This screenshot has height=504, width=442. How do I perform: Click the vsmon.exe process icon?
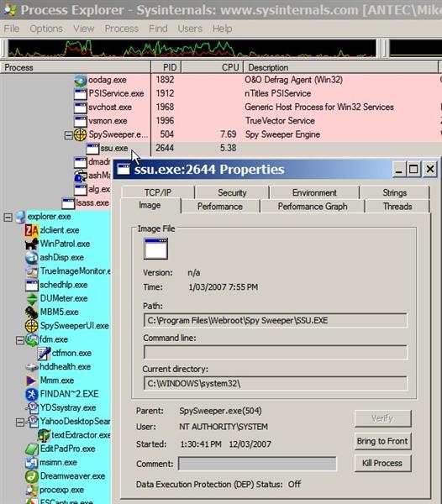coord(80,122)
